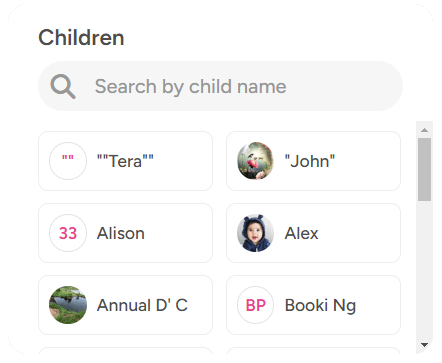Select the ""Tera"" avatar with quote initials
This screenshot has height=363, width=442.
tap(68, 161)
